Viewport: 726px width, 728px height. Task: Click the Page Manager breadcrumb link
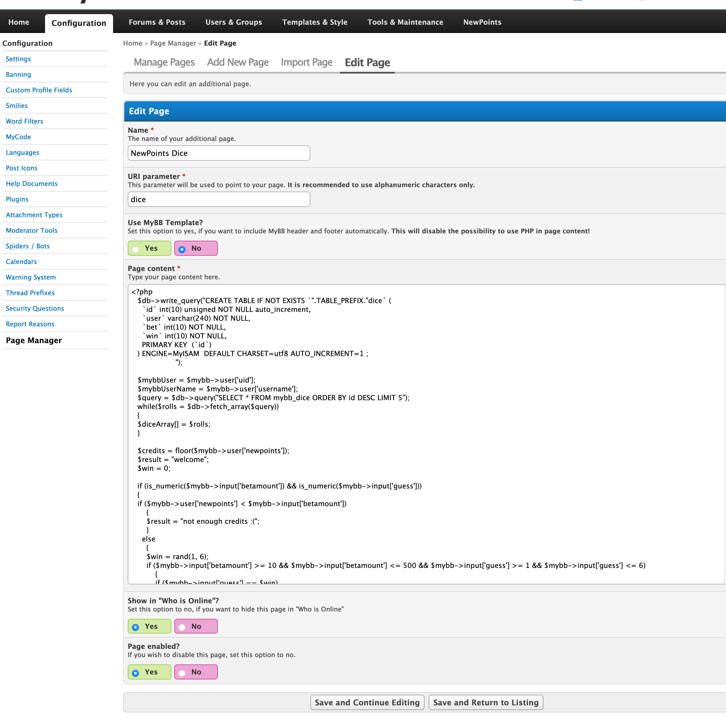tap(173, 43)
